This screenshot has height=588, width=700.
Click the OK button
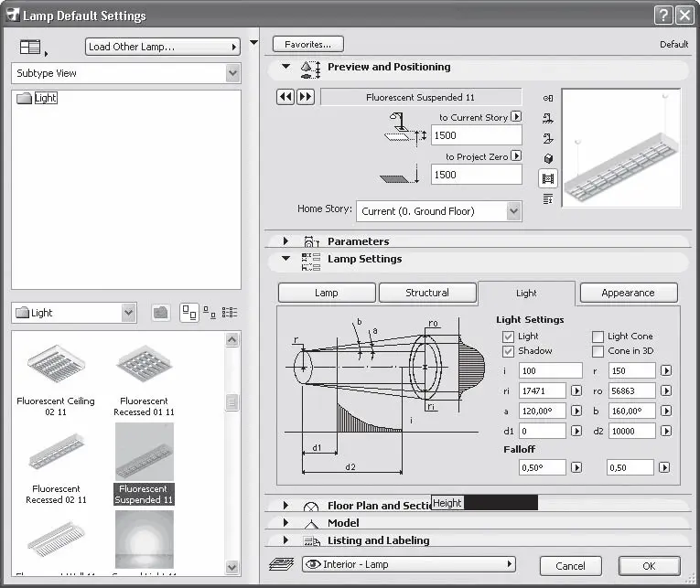(649, 566)
